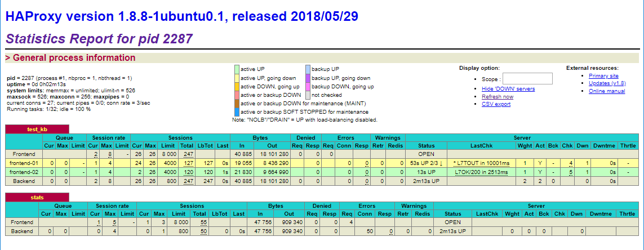
Task: Click OPEN status in stats Frontend row
Action: tap(452, 222)
